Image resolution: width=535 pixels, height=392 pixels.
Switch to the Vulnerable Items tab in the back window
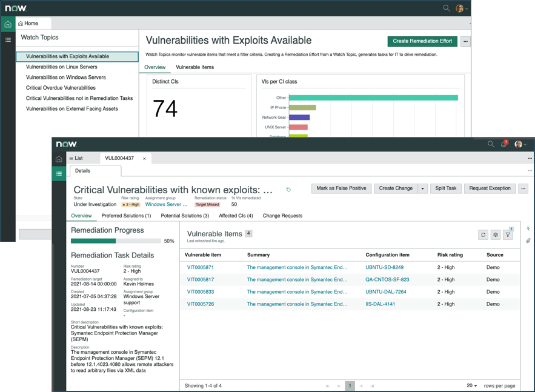(195, 67)
